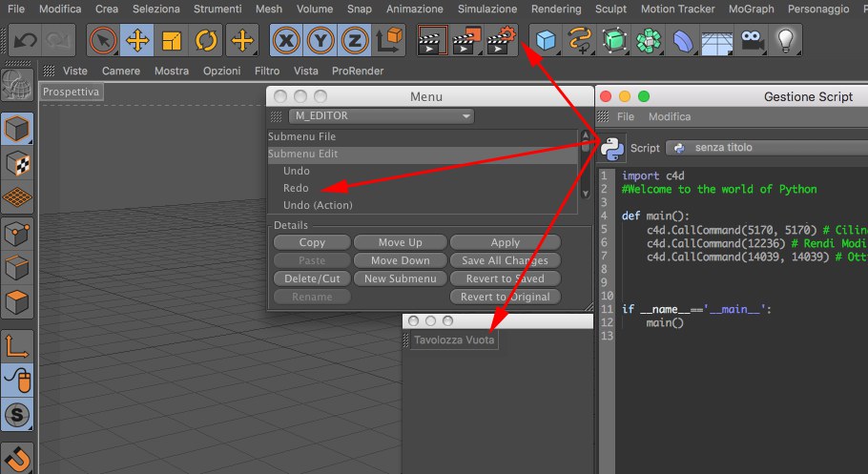Open Modifica menu in Gestione Script
Screen dimensions: 868x474
670,116
